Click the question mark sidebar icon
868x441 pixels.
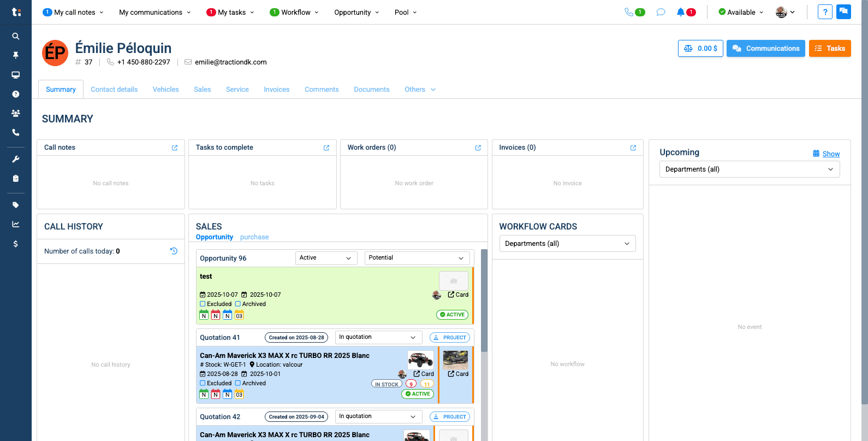click(16, 94)
